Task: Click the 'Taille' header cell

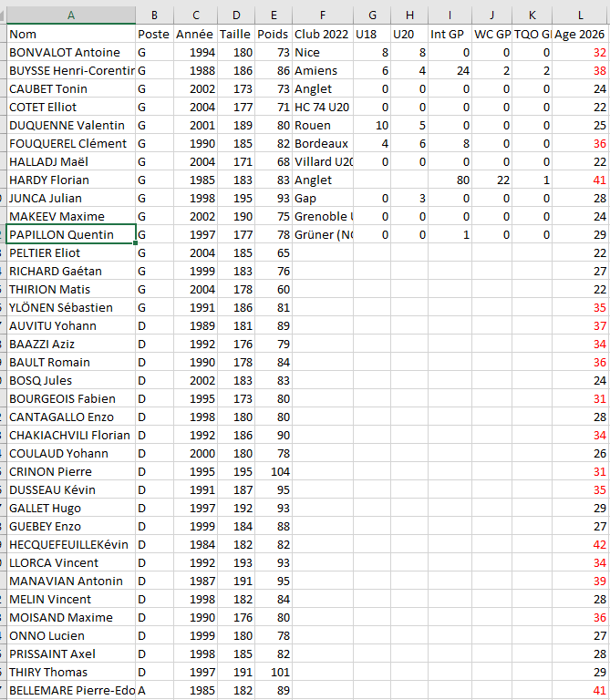Action: (x=236, y=34)
